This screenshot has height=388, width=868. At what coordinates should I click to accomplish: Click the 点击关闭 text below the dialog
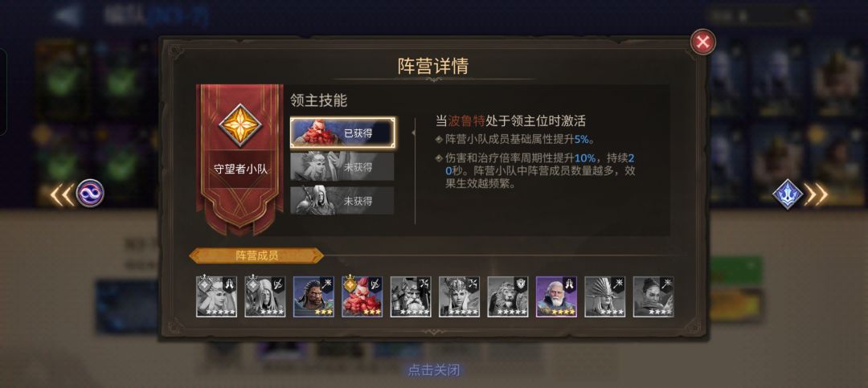[433, 370]
